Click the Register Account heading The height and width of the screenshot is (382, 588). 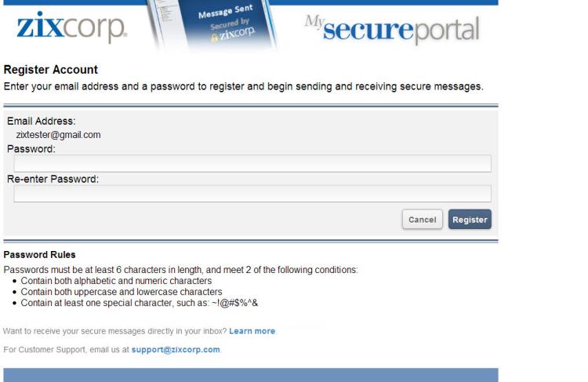click(x=53, y=71)
